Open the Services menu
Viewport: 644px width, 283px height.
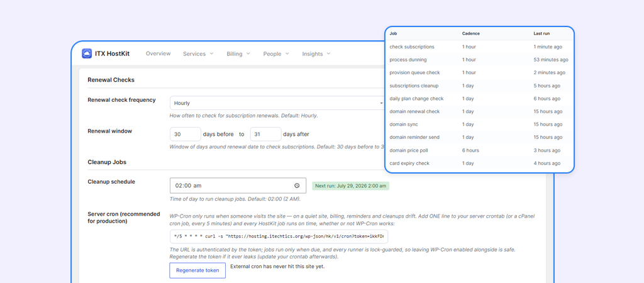point(198,54)
